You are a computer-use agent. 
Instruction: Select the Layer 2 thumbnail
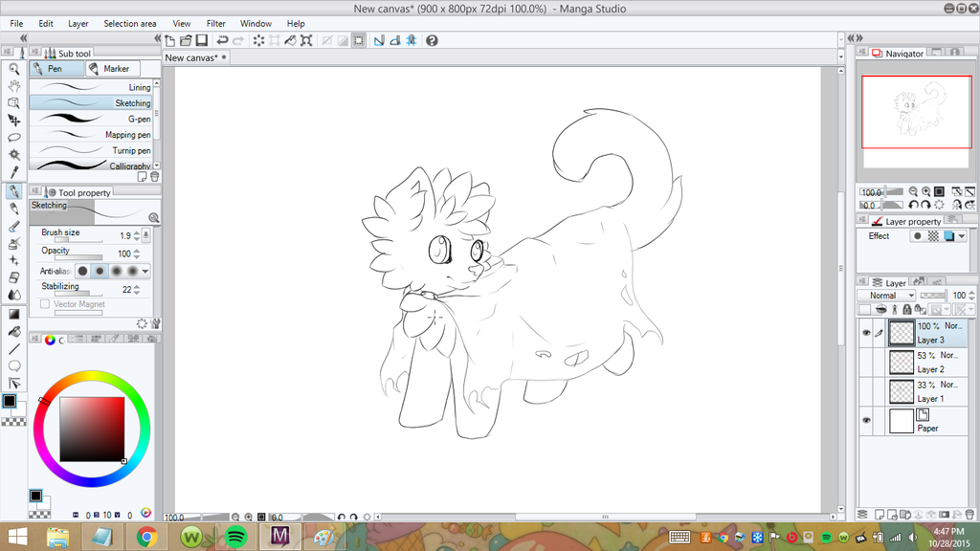(x=902, y=363)
